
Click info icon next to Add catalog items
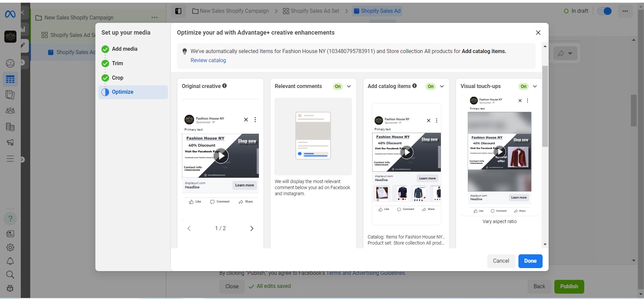tap(415, 86)
